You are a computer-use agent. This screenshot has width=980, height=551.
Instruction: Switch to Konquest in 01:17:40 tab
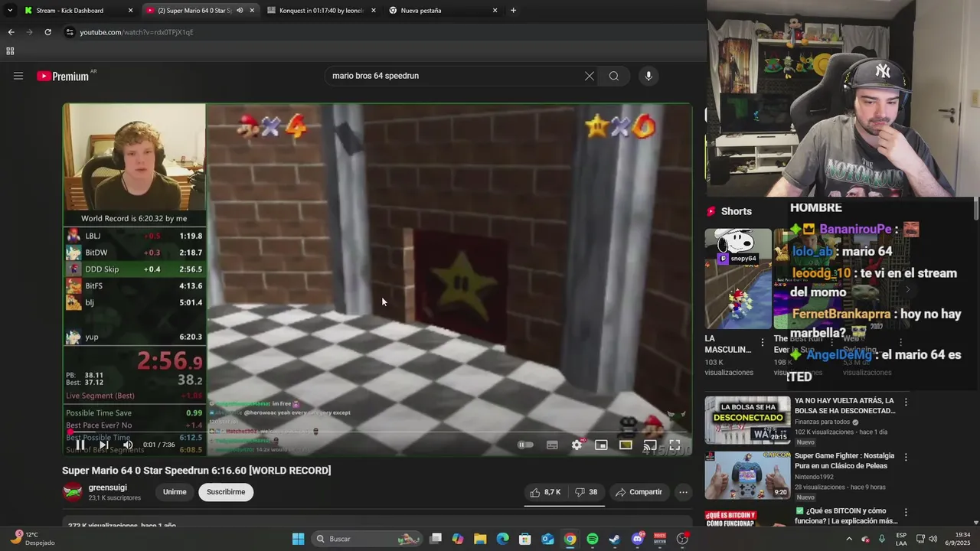321,11
